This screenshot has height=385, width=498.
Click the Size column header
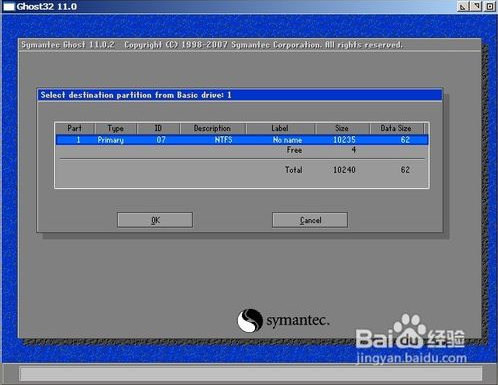tap(342, 128)
